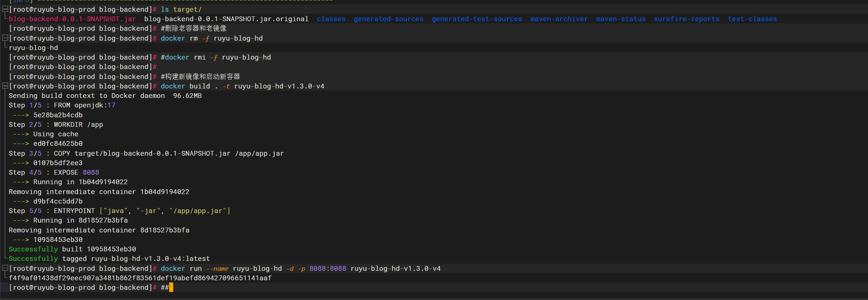Click the image ID '5e28ba2b4cdb'
This screenshot has width=868, height=300.
tap(58, 115)
